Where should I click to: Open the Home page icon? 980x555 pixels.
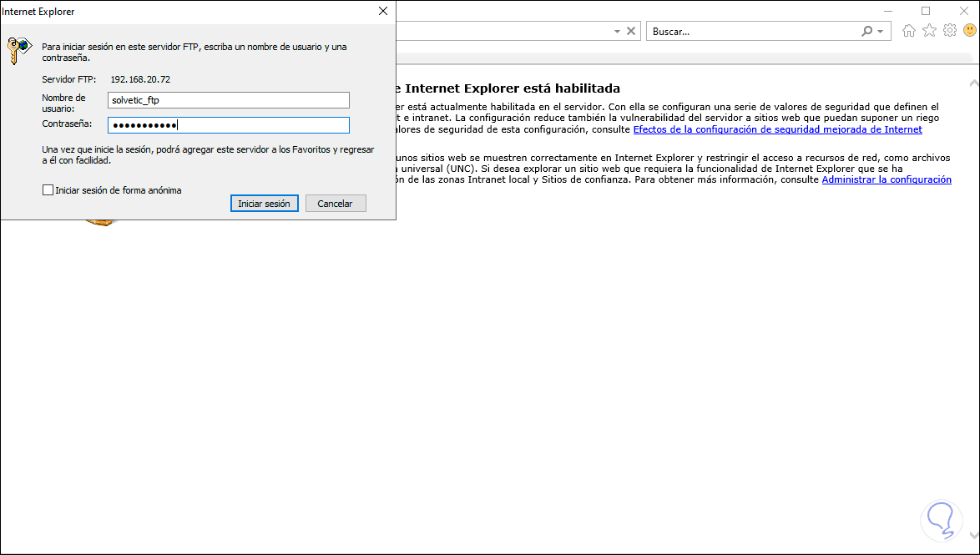(x=909, y=31)
